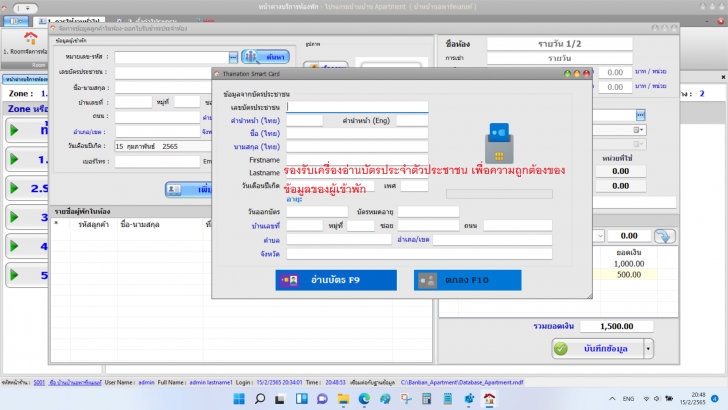Click the ตกลง F10 confirm button

[x=468, y=280]
